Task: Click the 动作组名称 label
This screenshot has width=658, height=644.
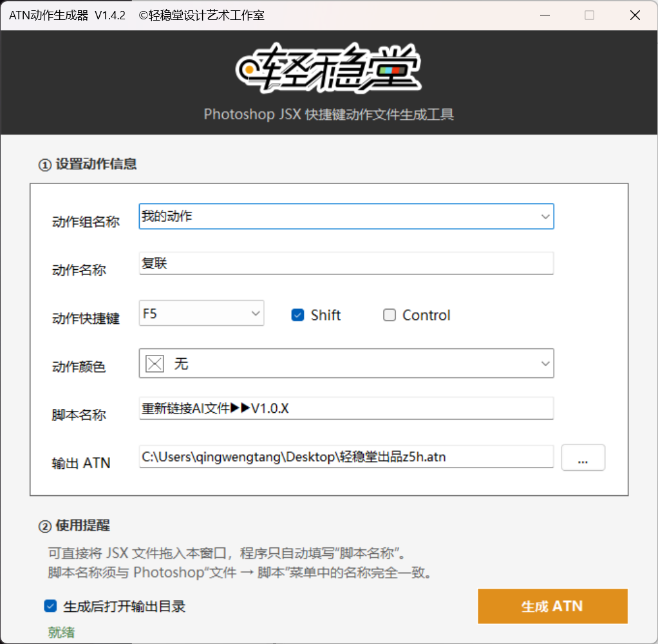Action: click(86, 222)
